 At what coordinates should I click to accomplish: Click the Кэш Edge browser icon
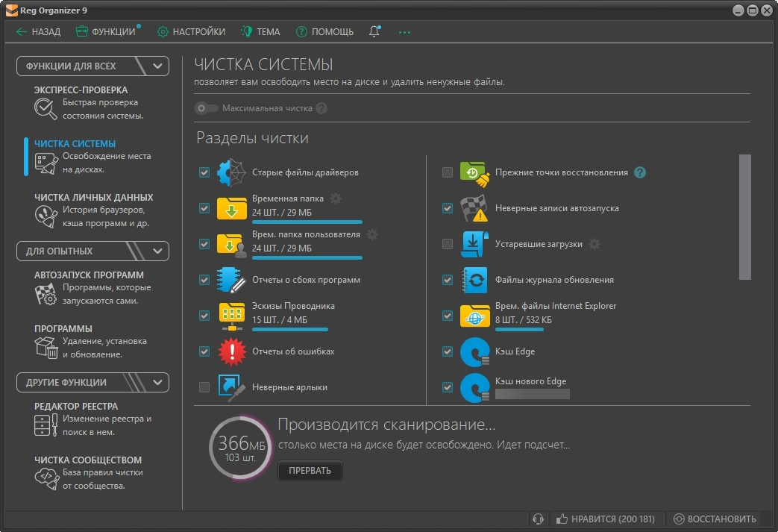tap(474, 351)
